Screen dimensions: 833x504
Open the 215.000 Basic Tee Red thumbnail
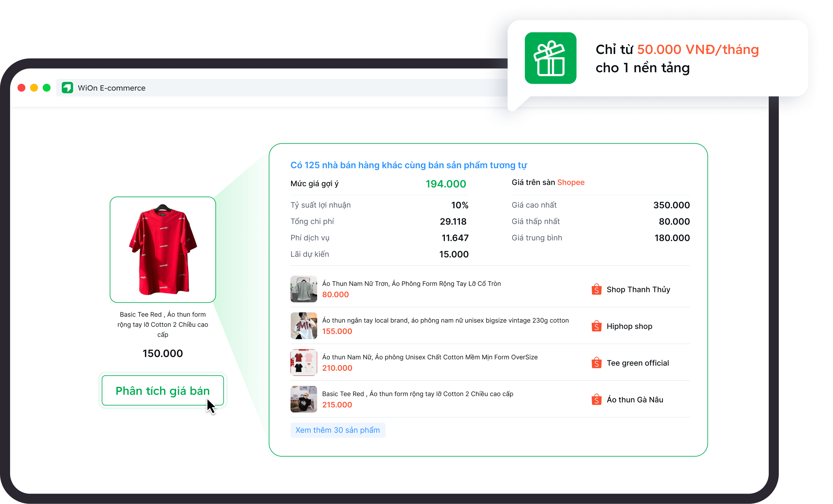tap(304, 399)
